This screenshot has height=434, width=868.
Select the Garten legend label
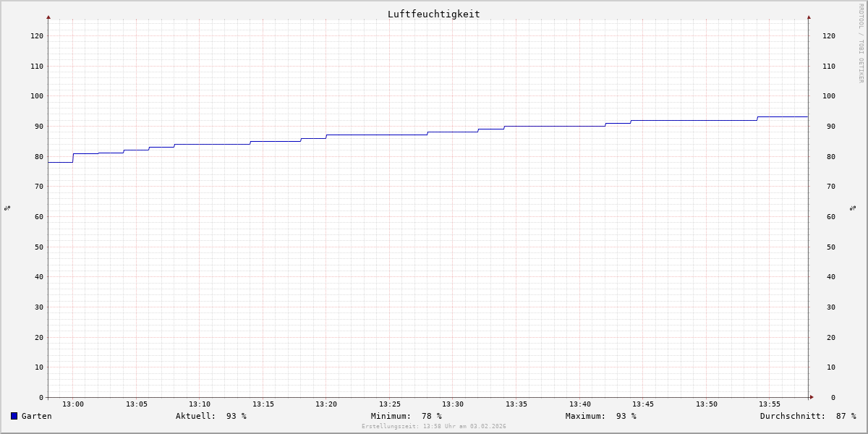(36, 416)
